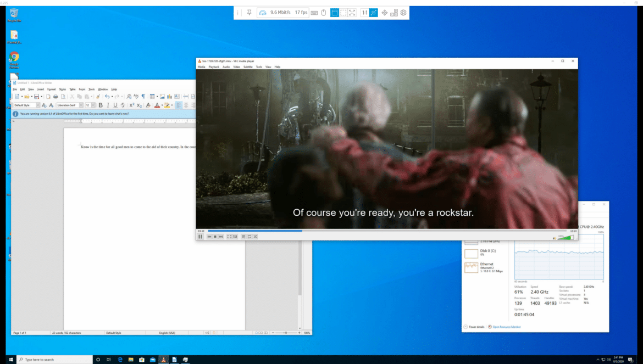This screenshot has height=364, width=643.
Task: Open Find and Replace in Writer
Action: point(129,97)
